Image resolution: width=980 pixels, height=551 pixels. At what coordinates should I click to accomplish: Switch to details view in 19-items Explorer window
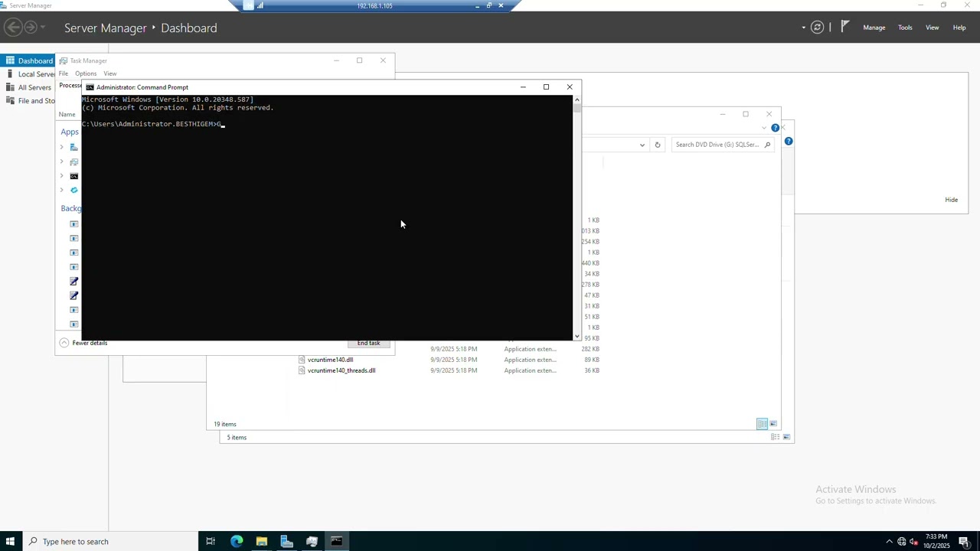(762, 424)
